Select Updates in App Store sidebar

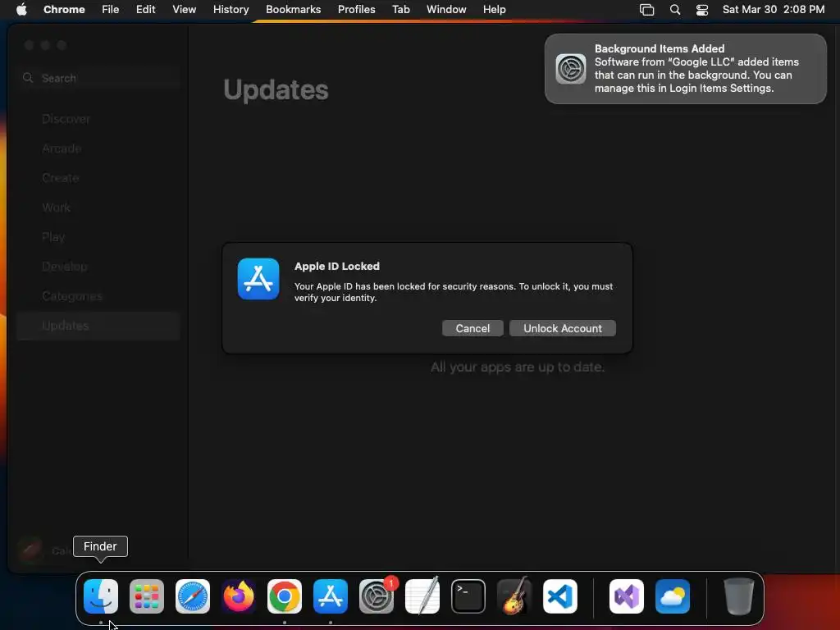(98, 326)
